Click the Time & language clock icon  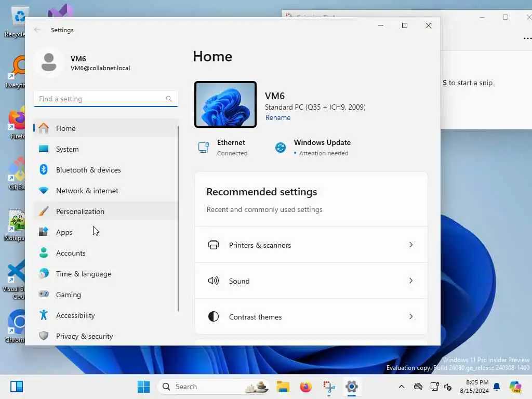click(44, 273)
